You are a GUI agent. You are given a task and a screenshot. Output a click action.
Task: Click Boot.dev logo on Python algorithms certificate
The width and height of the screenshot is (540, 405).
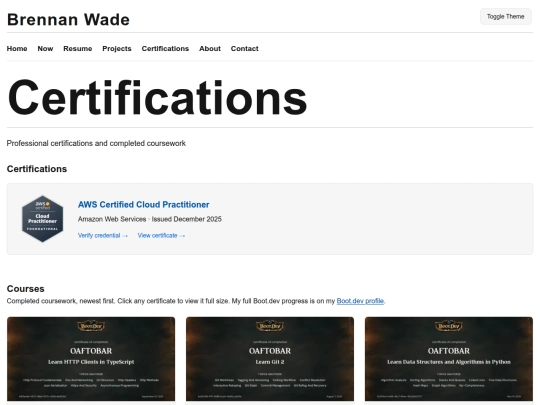point(449,325)
